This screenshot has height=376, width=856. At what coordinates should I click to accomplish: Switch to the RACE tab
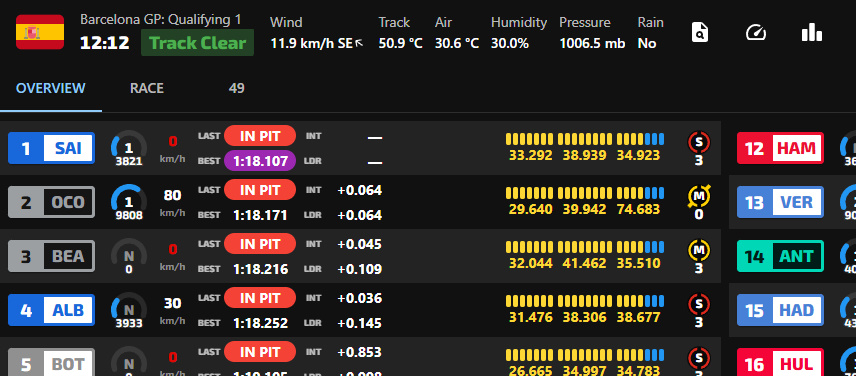[x=147, y=88]
